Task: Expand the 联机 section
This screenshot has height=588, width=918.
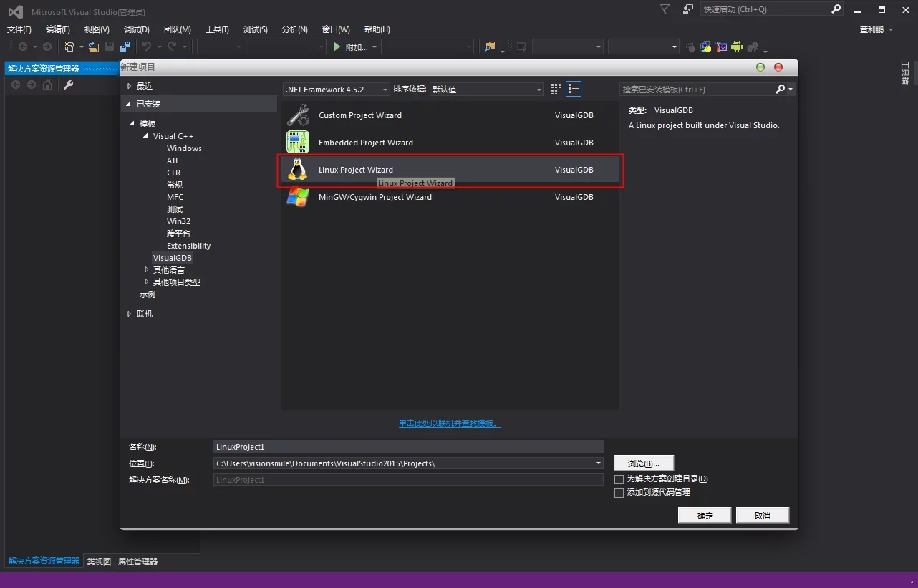Action: pyautogui.click(x=130, y=314)
